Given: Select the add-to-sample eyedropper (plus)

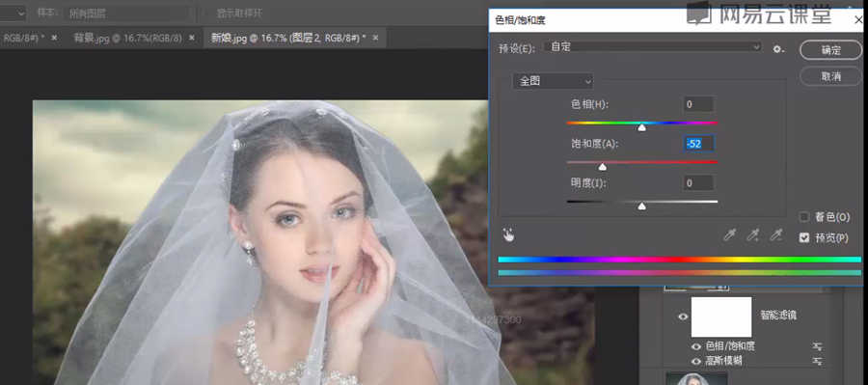Looking at the screenshot, I should tap(753, 235).
